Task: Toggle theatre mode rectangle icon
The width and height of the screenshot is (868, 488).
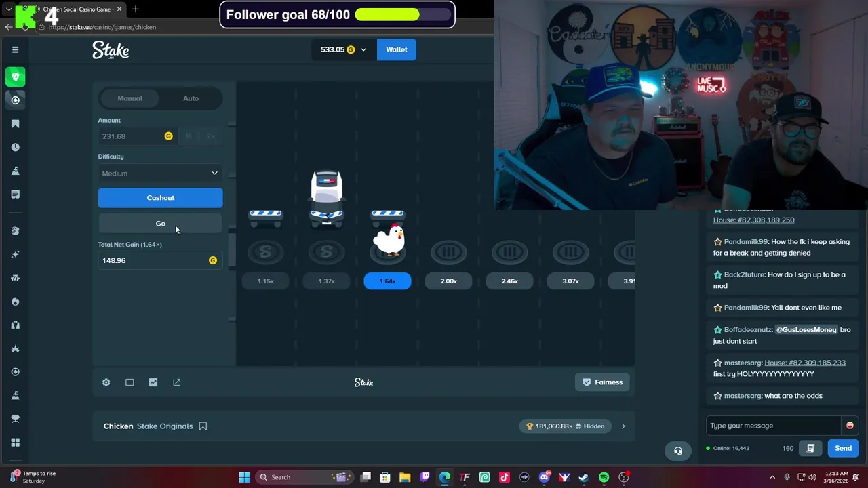Action: 130,382
